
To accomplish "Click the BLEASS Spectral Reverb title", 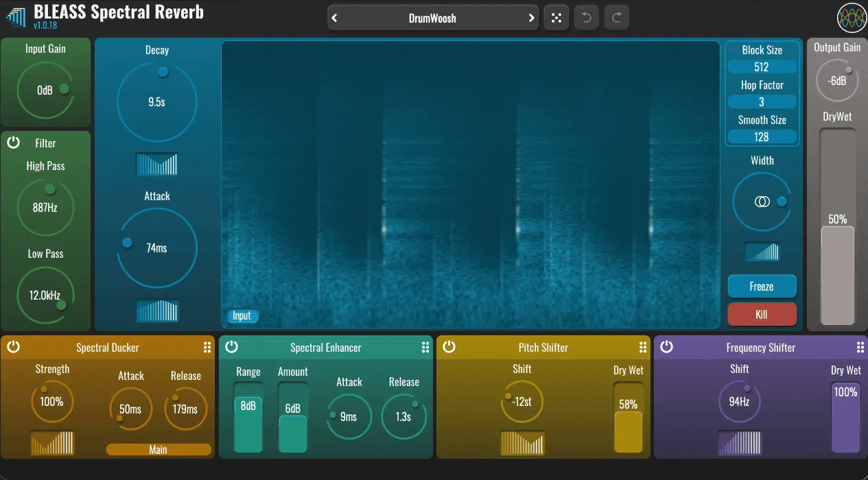I will 118,12.
